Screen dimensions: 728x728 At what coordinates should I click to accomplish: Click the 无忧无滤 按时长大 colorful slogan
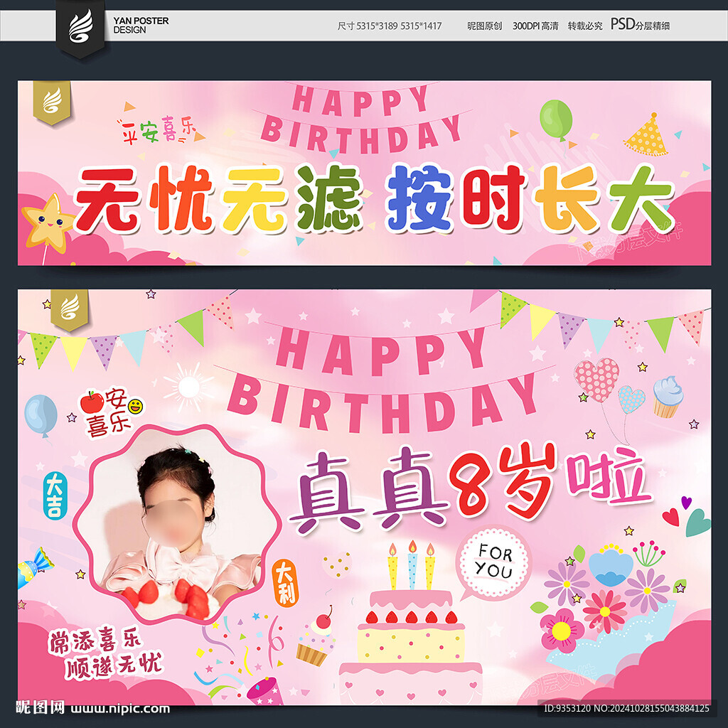pos(373,198)
